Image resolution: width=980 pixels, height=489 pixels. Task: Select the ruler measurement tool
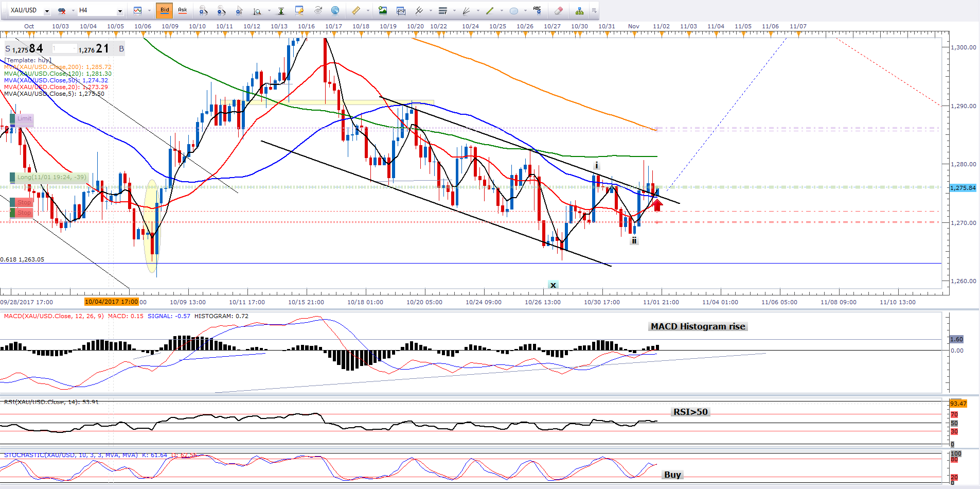[x=355, y=10]
